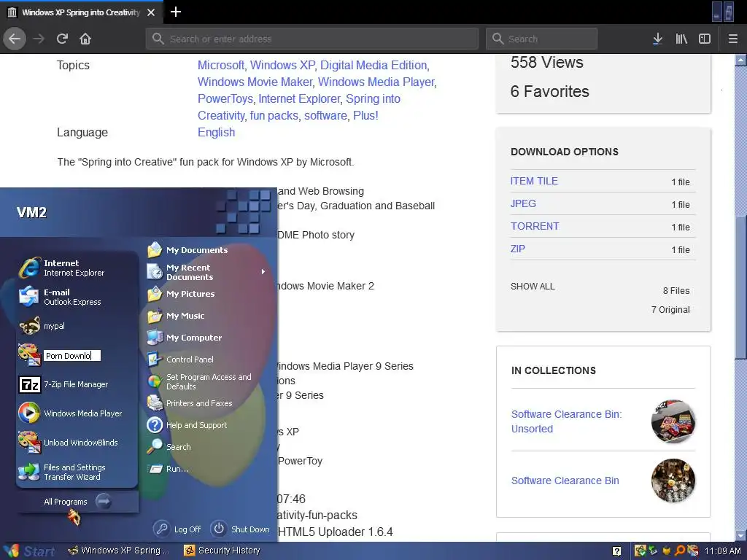Open the browser home page icon
The height and width of the screenshot is (560, 747).
pyautogui.click(x=85, y=39)
